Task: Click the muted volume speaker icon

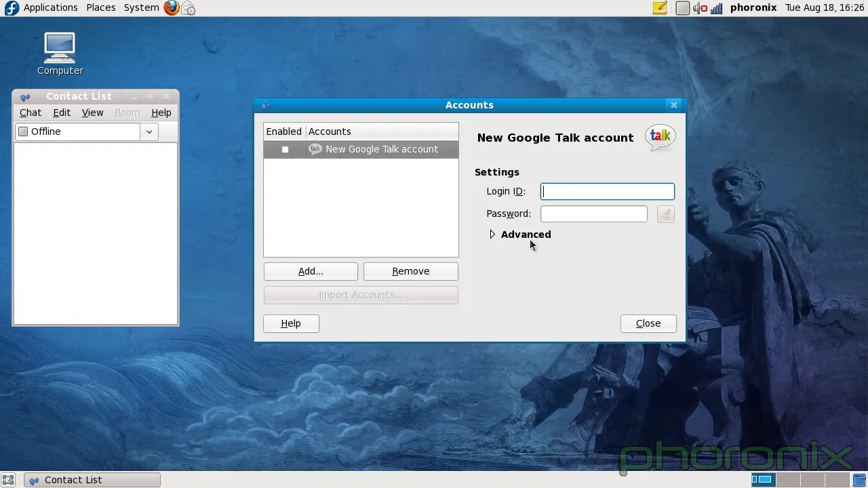Action: pos(700,8)
